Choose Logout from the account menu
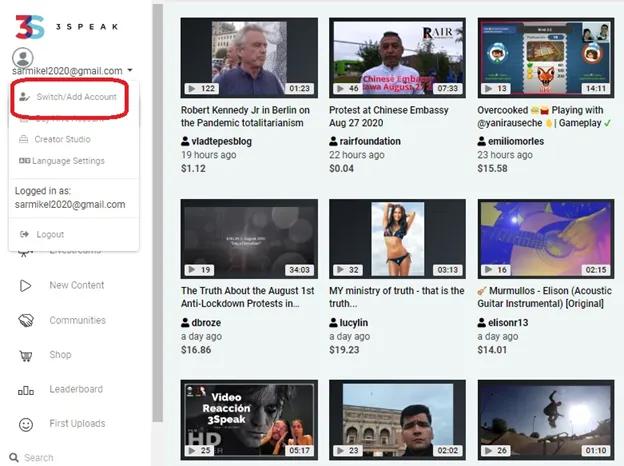The width and height of the screenshot is (624, 466). (42, 234)
